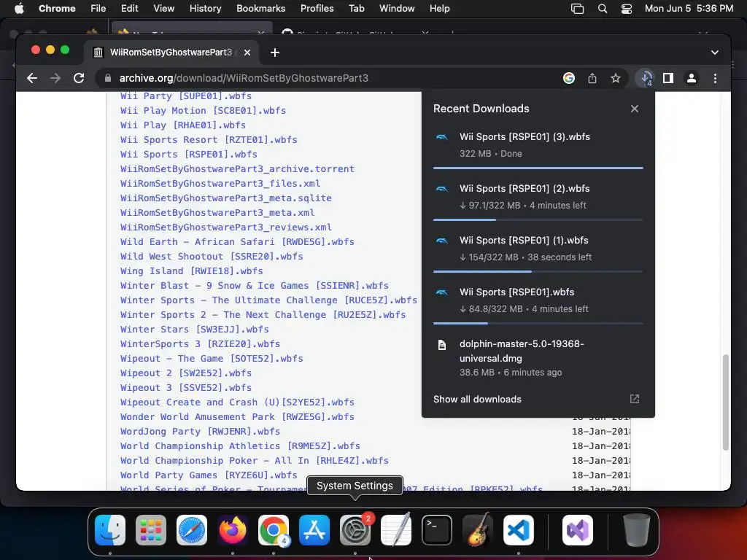Click Wii Sports (1).wbfs progress bar

pos(538,271)
